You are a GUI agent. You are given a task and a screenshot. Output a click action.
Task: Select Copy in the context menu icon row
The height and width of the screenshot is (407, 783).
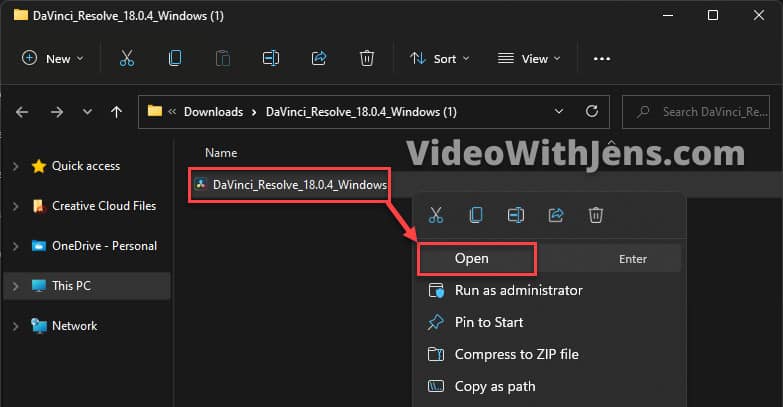[x=476, y=215]
